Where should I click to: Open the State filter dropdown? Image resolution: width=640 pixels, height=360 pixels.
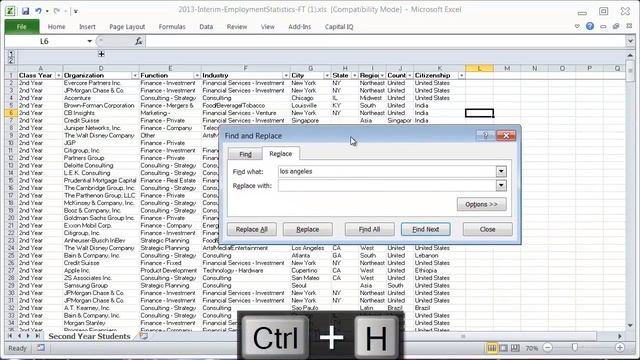coord(354,76)
